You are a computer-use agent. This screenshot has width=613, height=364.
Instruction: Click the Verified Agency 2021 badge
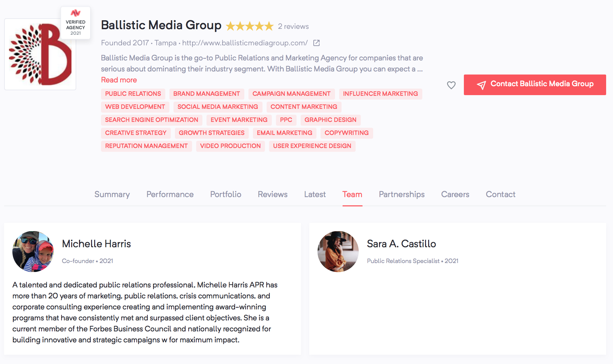click(76, 23)
